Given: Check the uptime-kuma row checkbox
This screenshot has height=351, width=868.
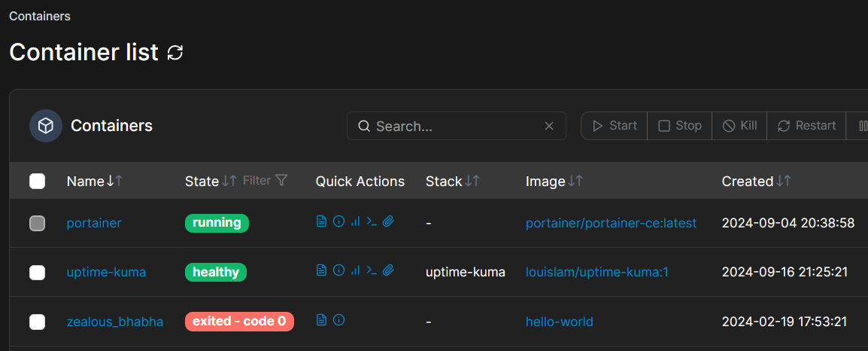Looking at the screenshot, I should tap(37, 272).
